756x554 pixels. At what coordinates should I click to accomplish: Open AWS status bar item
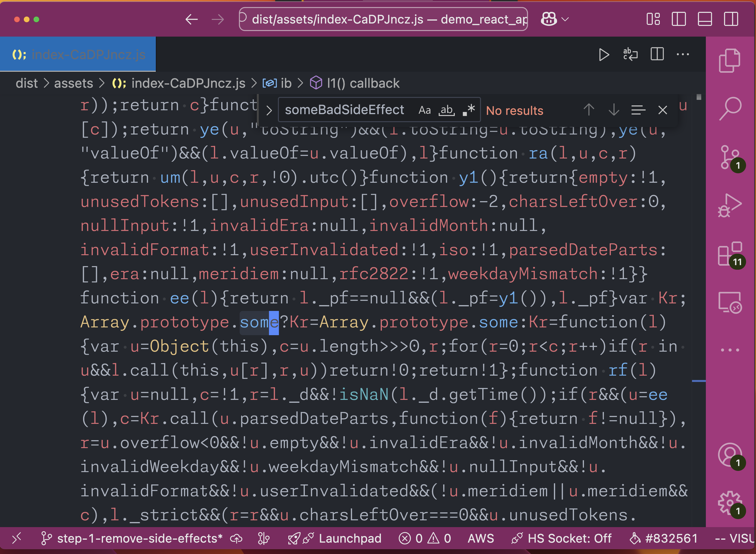click(481, 538)
